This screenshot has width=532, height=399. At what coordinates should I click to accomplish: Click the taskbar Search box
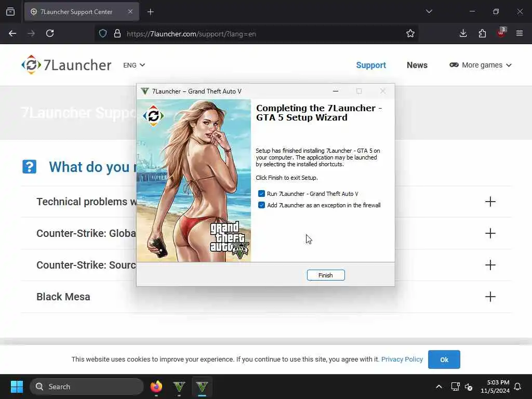pos(87,387)
